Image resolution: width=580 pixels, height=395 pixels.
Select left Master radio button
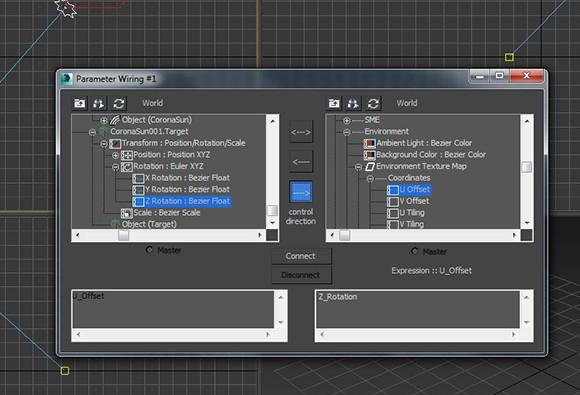[149, 250]
